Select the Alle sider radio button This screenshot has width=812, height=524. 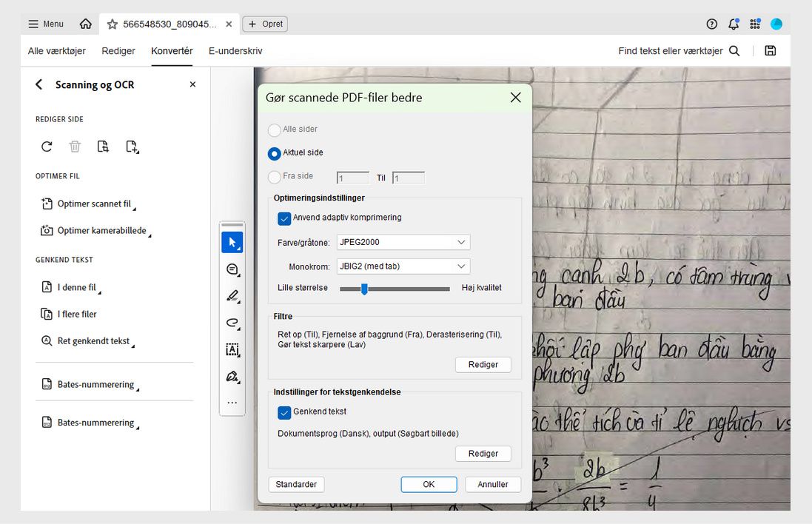tap(275, 129)
